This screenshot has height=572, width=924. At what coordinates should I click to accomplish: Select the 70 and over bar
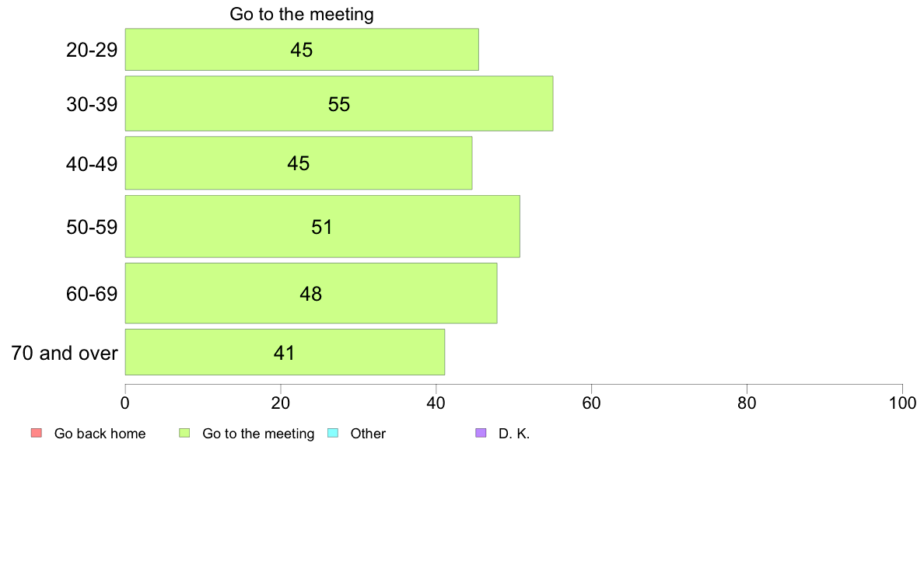(285, 352)
